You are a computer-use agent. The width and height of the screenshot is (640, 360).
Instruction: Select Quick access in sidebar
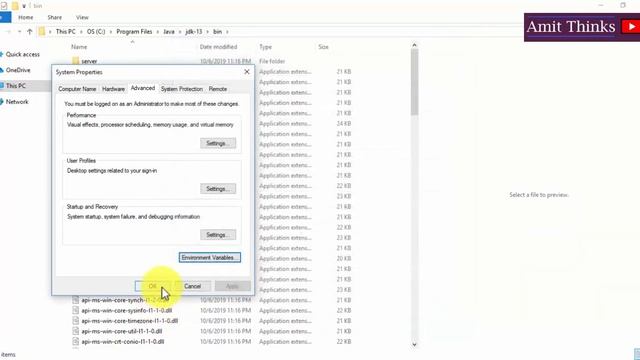point(22,54)
